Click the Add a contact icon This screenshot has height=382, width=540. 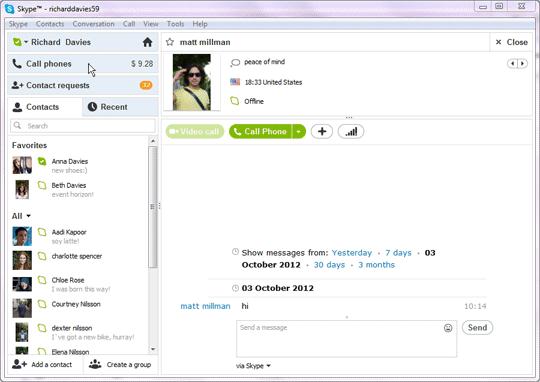point(19,364)
